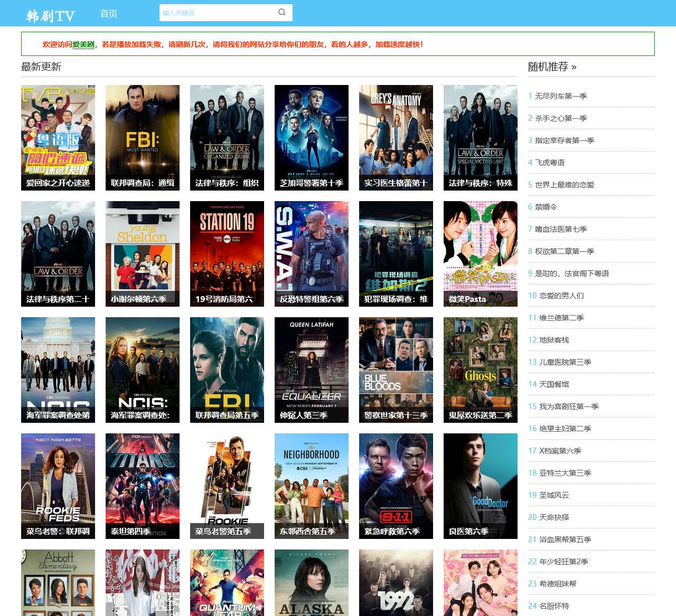Select recommended item 禁婚令
The image size is (676, 616).
[x=546, y=207]
